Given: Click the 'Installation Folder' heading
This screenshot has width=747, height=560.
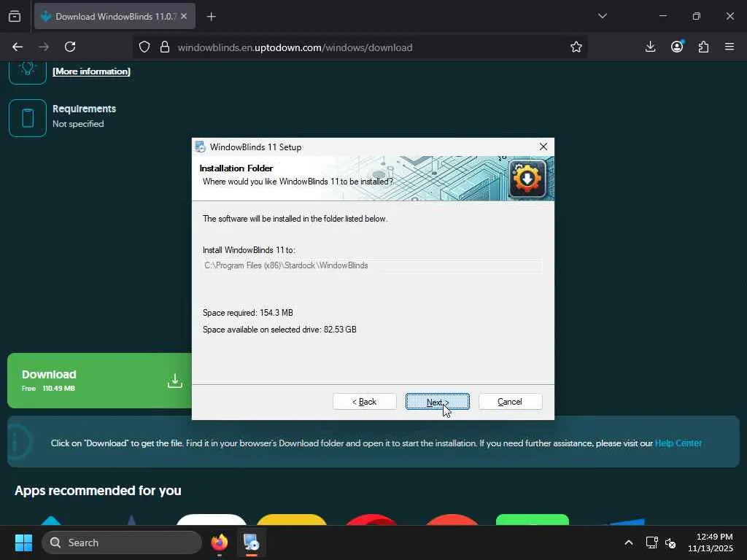Looking at the screenshot, I should point(236,168).
